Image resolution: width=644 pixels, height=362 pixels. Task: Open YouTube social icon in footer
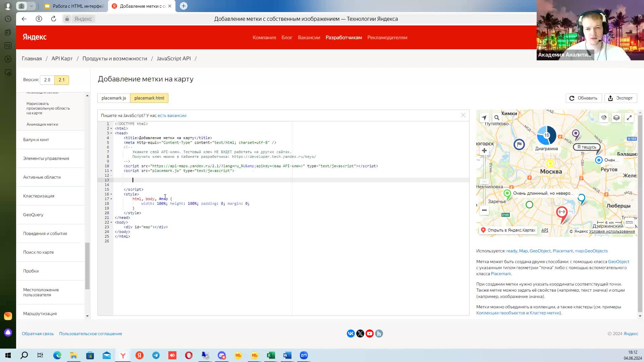[369, 334]
